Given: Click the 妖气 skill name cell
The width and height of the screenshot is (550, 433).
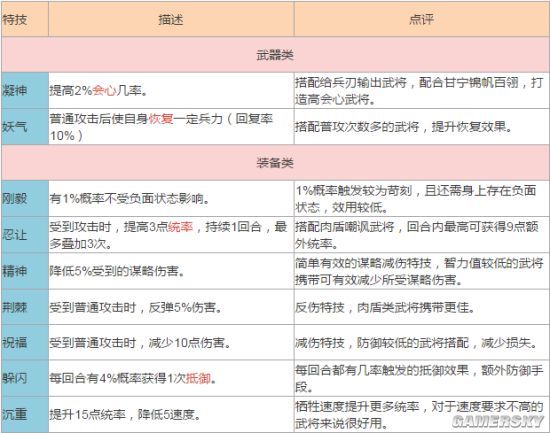Looking at the screenshot, I should (25, 127).
